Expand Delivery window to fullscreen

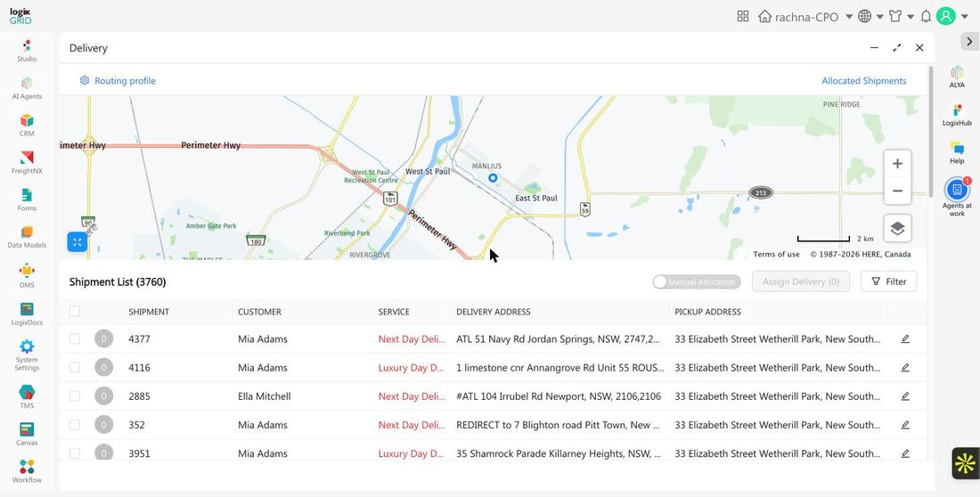click(x=897, y=47)
